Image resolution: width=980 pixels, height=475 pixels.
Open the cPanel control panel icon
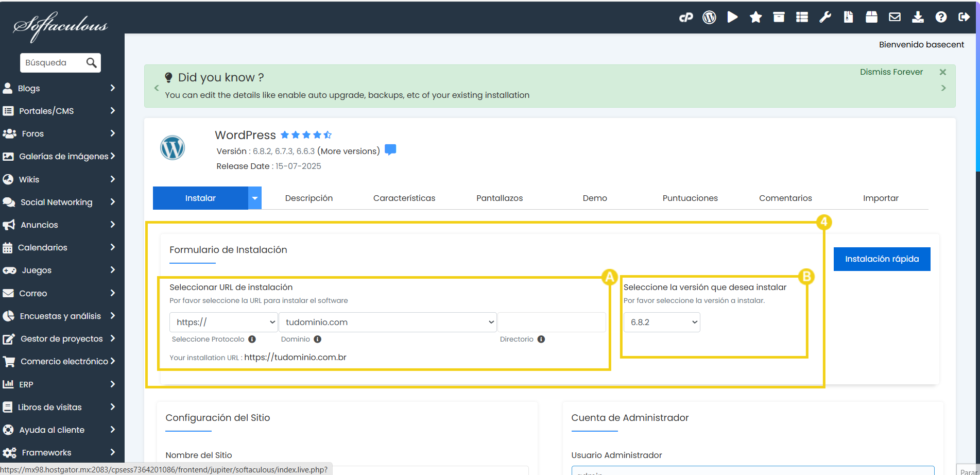pyautogui.click(x=686, y=18)
